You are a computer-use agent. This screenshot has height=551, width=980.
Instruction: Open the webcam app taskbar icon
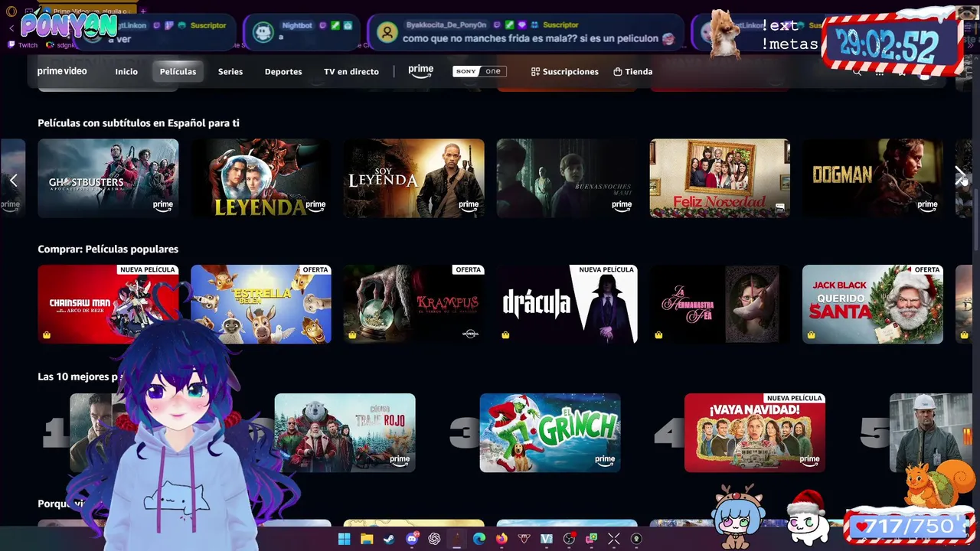[636, 539]
